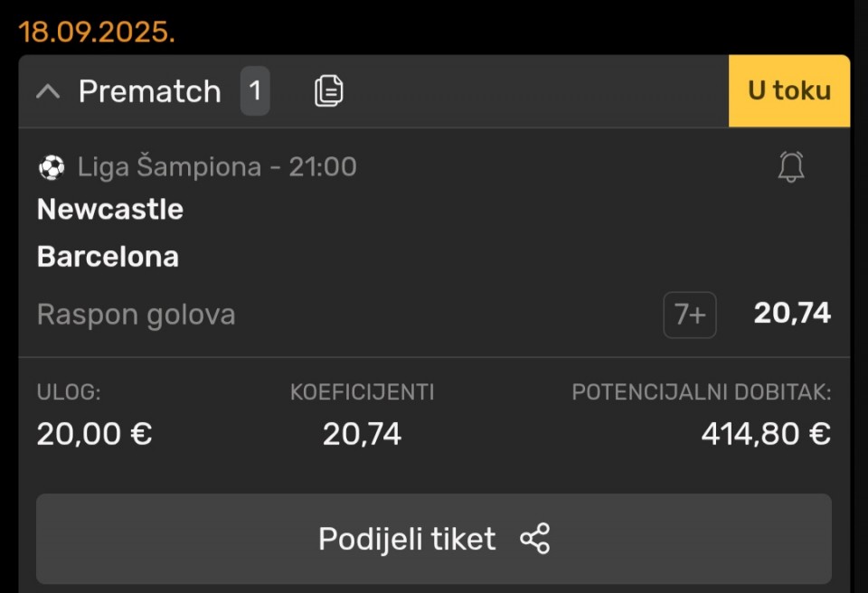Click the Prematch header label
Screen dimensions: 868x593
click(149, 91)
